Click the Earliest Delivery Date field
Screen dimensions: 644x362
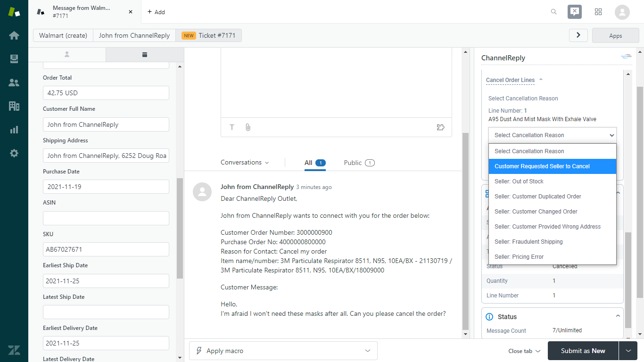tap(106, 343)
